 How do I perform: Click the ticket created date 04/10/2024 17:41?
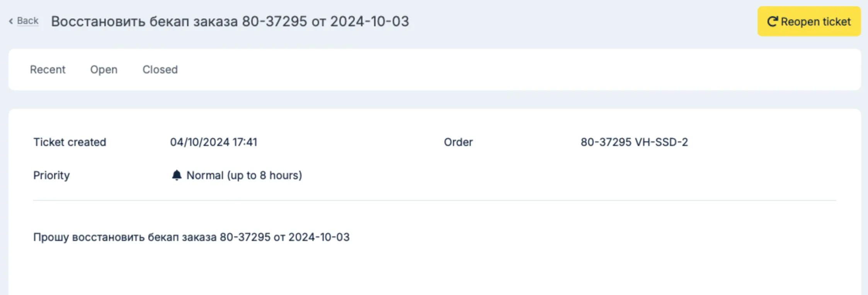point(213,142)
